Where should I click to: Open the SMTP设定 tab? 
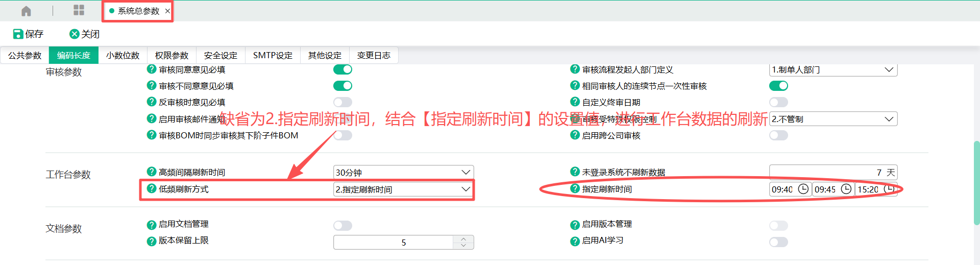point(273,55)
